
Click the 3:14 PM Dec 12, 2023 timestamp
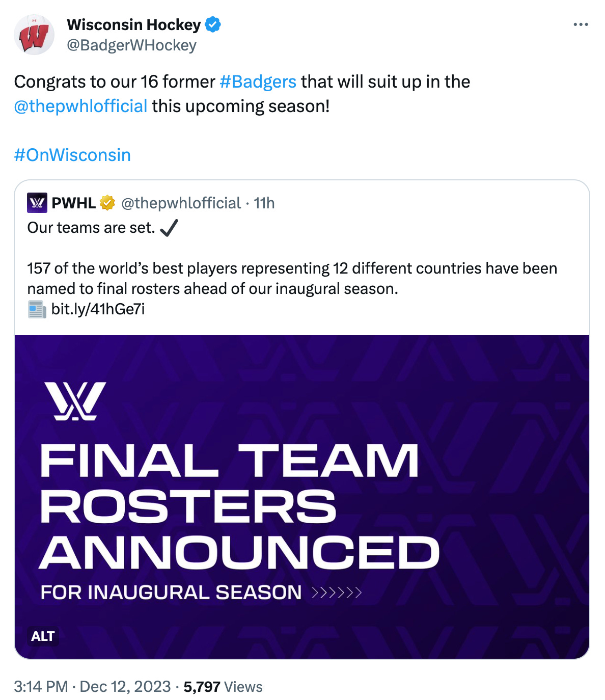pos(92,687)
